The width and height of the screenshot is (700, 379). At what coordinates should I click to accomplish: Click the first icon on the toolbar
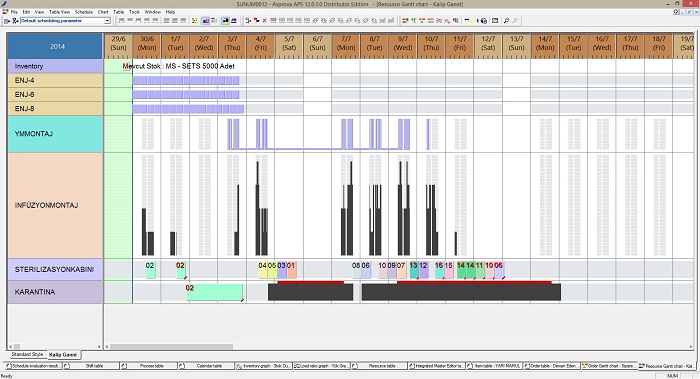pos(7,21)
